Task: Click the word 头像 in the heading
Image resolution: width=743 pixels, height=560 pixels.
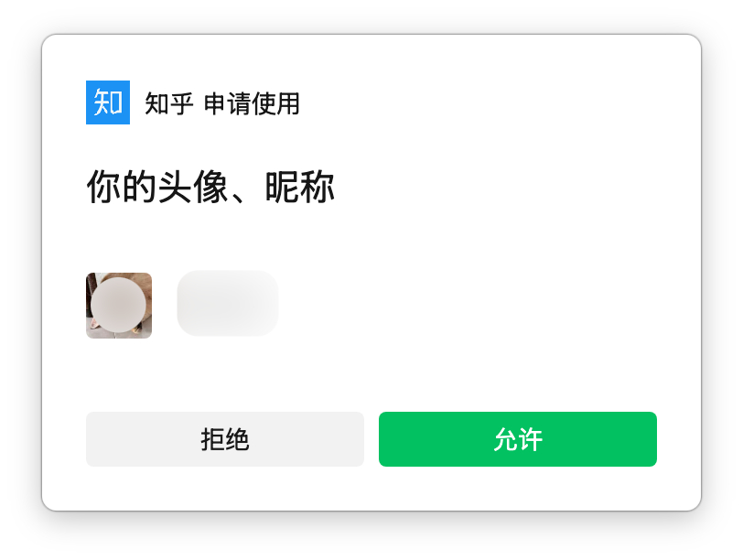Action: coord(193,188)
